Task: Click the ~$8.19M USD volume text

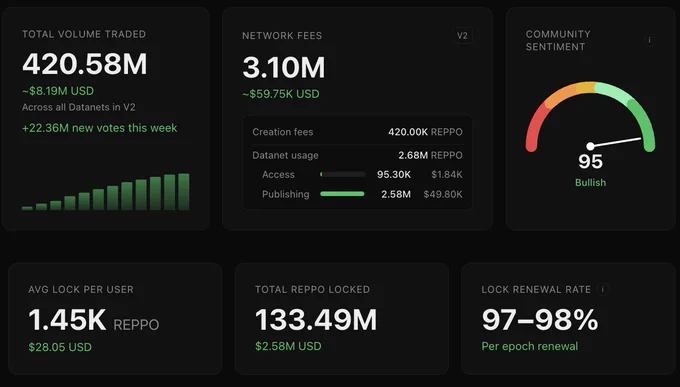Action: 58,91
